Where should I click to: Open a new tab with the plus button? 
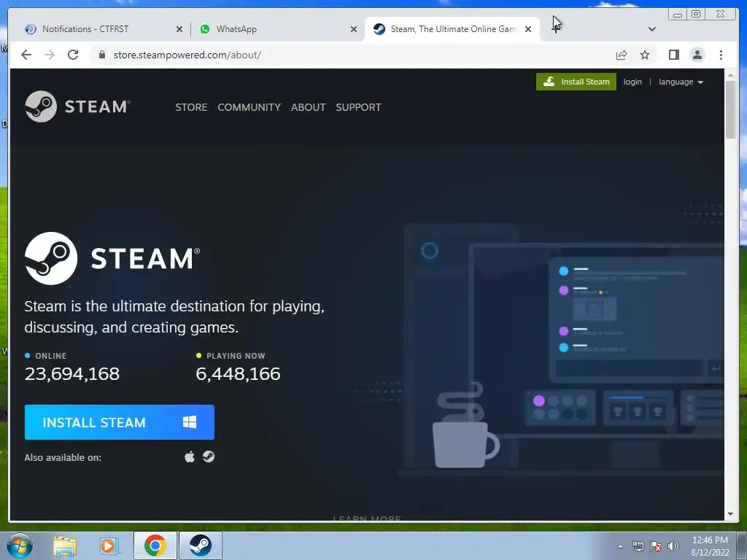coord(555,29)
